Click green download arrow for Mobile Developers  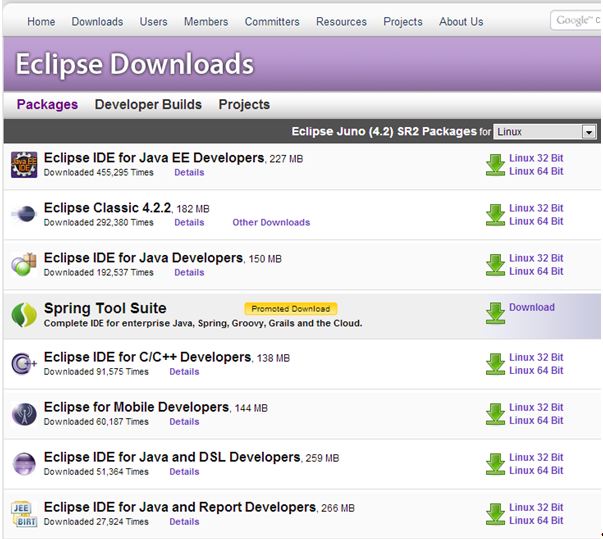pos(495,414)
